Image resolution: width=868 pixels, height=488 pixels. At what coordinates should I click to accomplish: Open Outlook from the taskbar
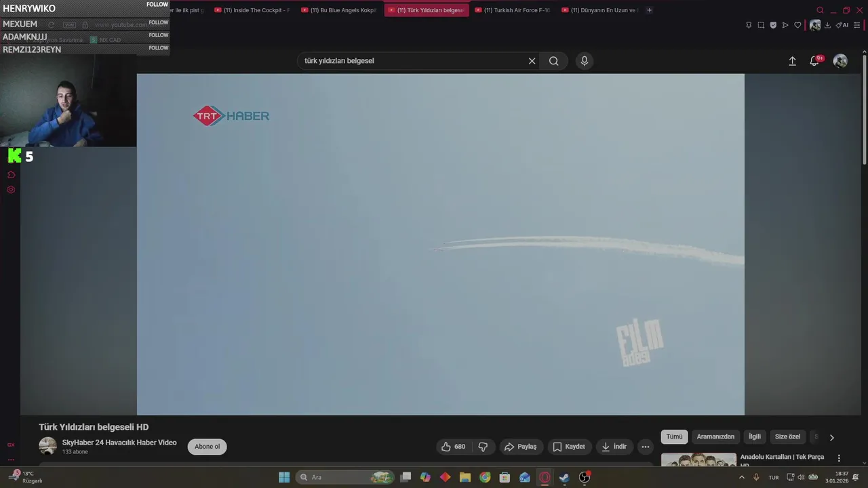(x=525, y=477)
